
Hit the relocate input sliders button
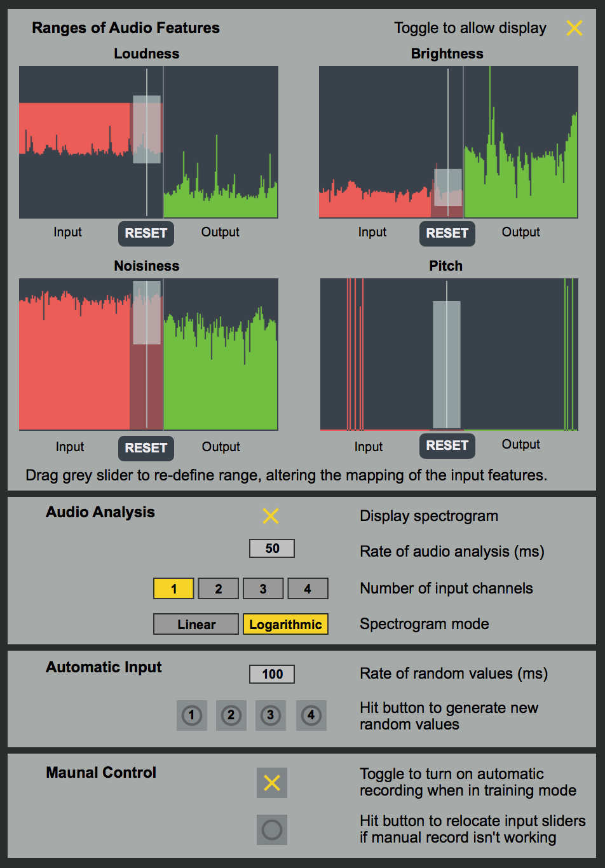(272, 830)
